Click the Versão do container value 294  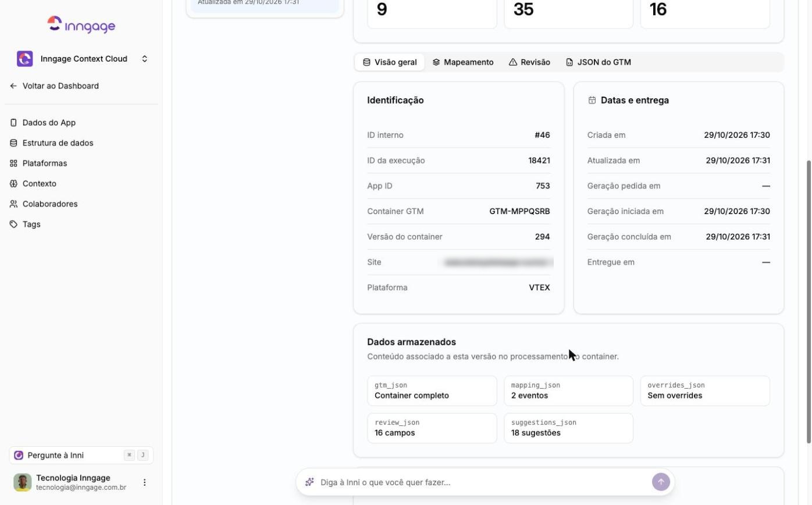(x=542, y=237)
